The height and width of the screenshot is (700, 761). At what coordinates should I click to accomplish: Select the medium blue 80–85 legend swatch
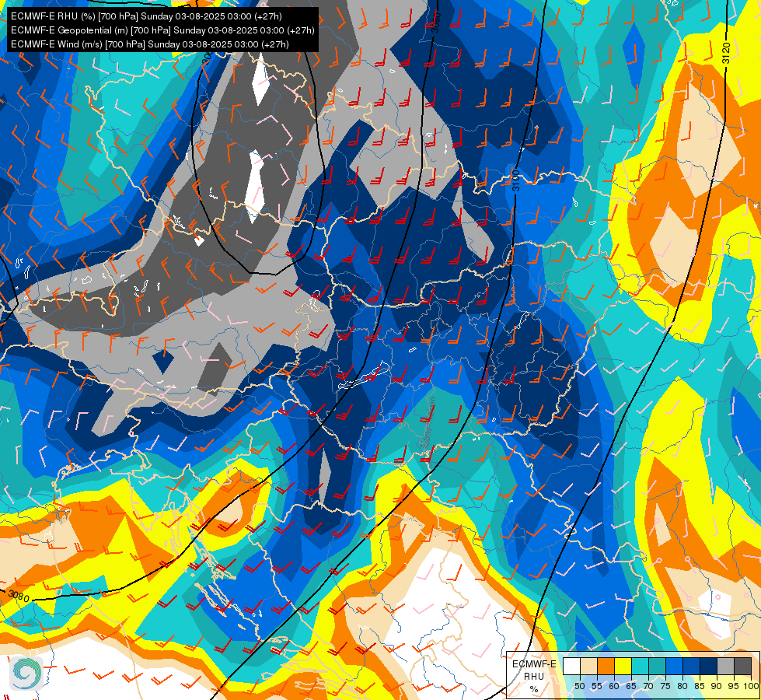tap(692, 666)
